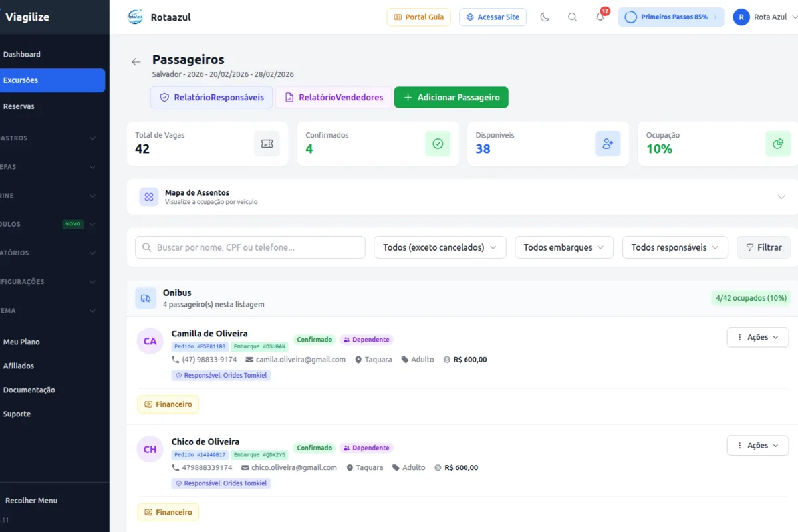Click the 4/42 ocupados (10%) badge
This screenshot has width=798, height=532.
pyautogui.click(x=751, y=298)
